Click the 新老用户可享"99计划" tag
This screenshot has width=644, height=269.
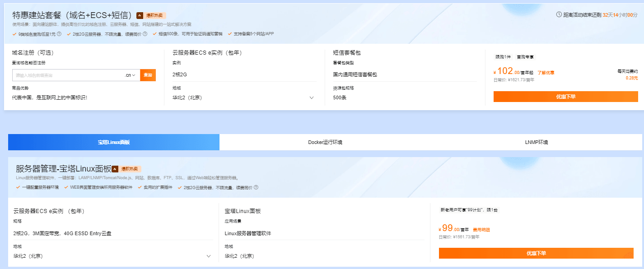[x=469, y=210]
